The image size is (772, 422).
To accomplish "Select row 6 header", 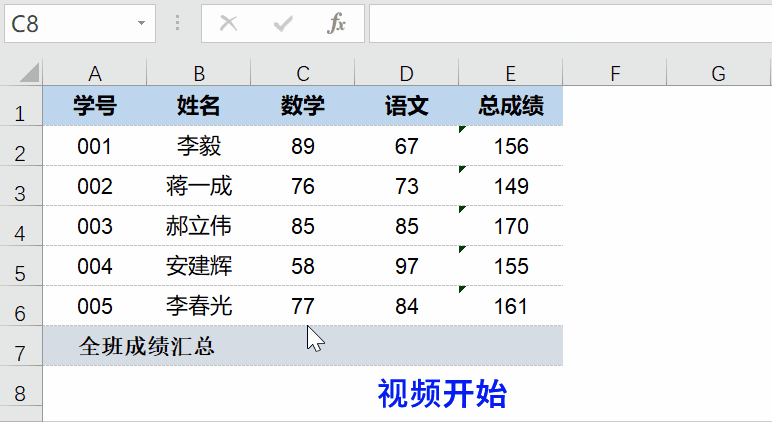I will pyautogui.click(x=21, y=306).
